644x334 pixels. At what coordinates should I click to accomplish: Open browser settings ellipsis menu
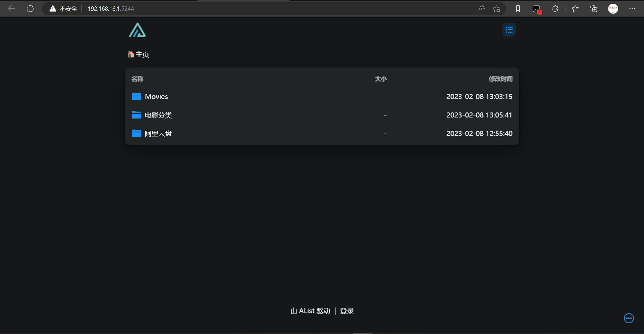pyautogui.click(x=632, y=9)
